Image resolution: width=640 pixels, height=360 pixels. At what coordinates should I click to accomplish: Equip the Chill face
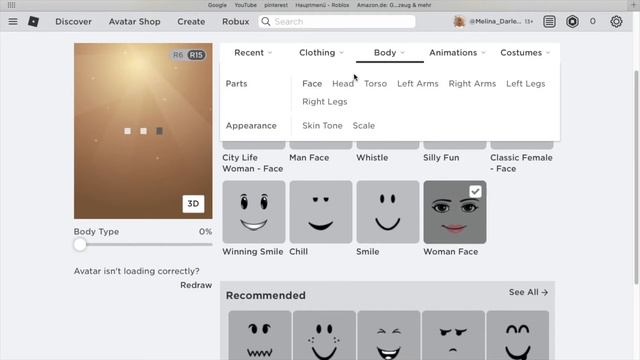point(320,212)
